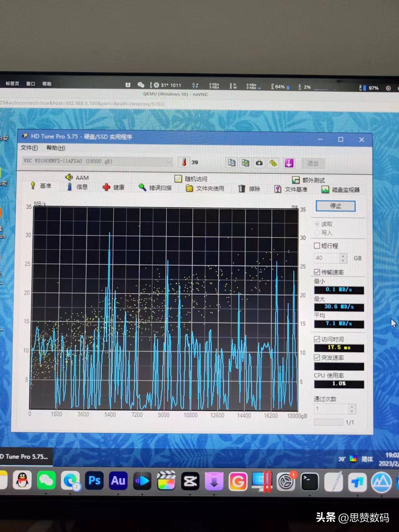Toggle the 传输速率 checkbox
This screenshot has height=532, width=399.
coord(317,272)
